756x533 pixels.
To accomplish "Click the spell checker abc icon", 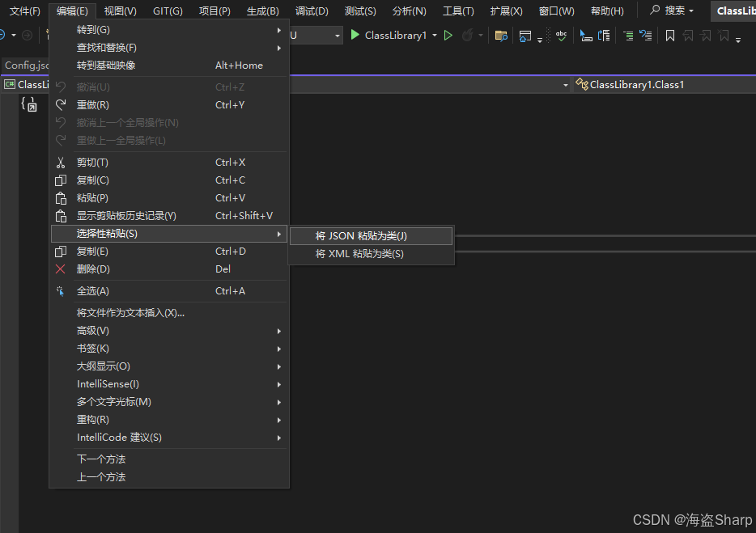I will tap(561, 36).
